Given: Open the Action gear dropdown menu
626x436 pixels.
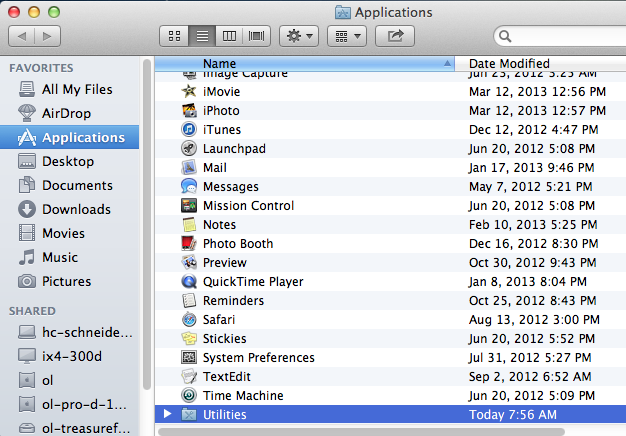Looking at the screenshot, I should [x=299, y=36].
